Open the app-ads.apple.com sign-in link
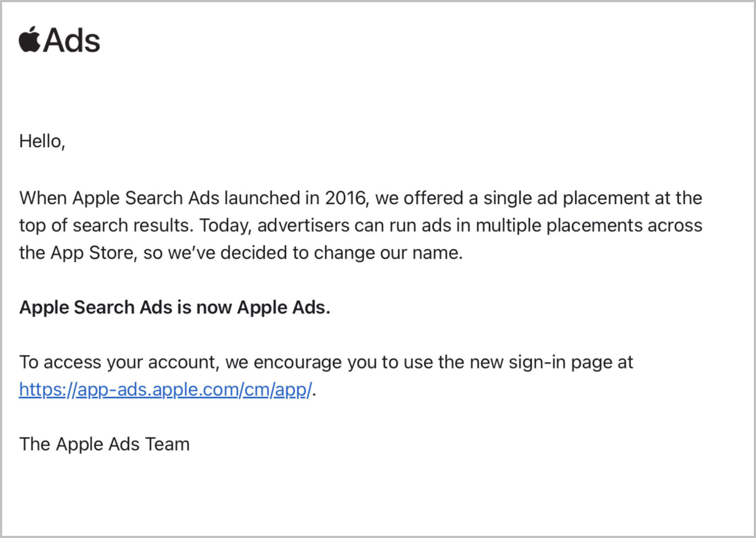This screenshot has width=756, height=538. (x=165, y=390)
